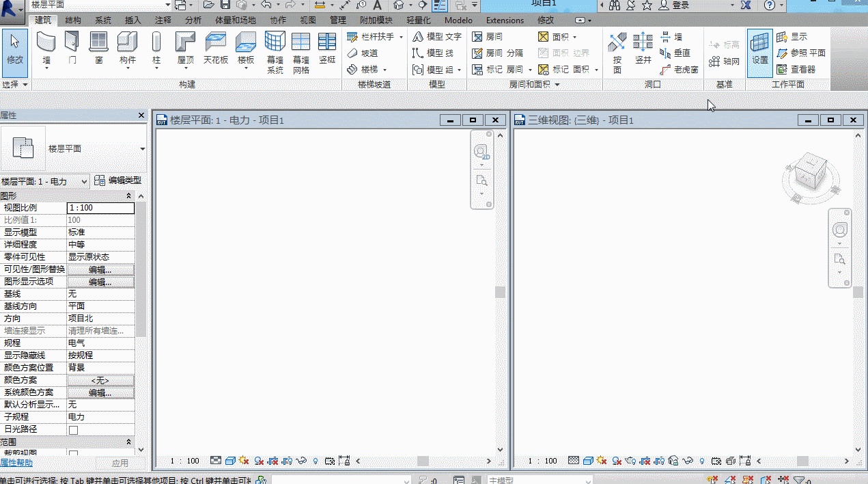868x484 pixels.
Task: Open the 注释 ribbon tab
Action: (x=163, y=21)
